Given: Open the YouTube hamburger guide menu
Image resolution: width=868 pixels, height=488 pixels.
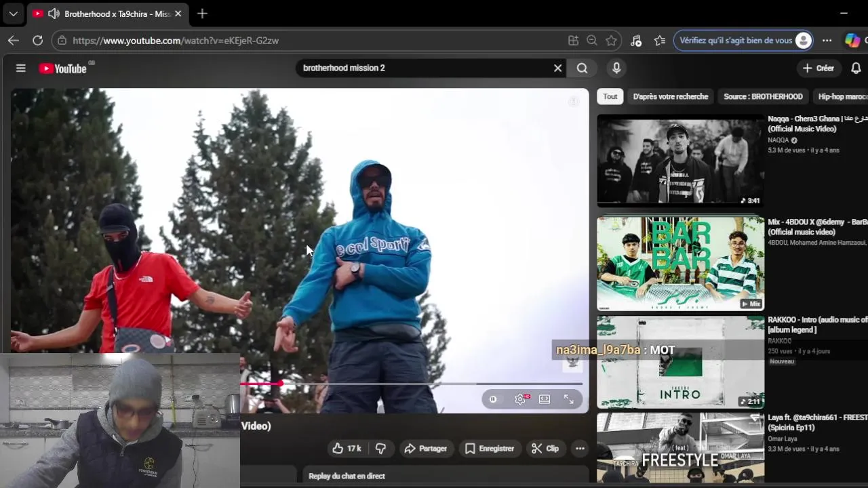Looking at the screenshot, I should 21,68.
